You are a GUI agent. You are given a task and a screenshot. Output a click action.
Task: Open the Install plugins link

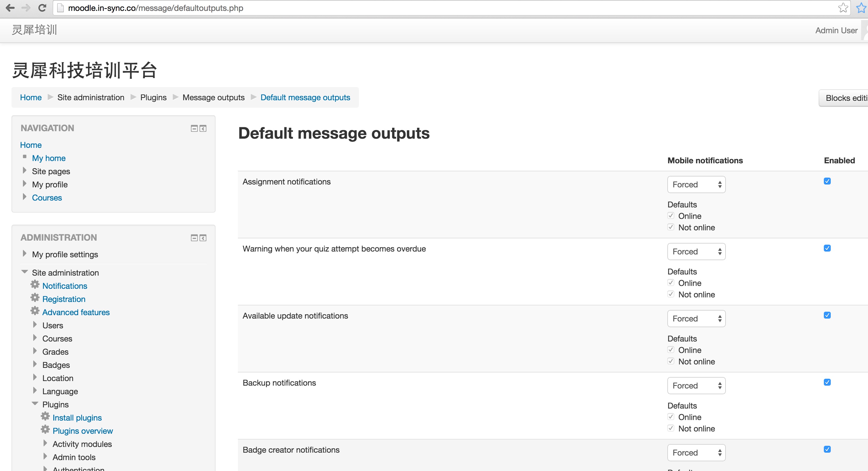tap(77, 417)
